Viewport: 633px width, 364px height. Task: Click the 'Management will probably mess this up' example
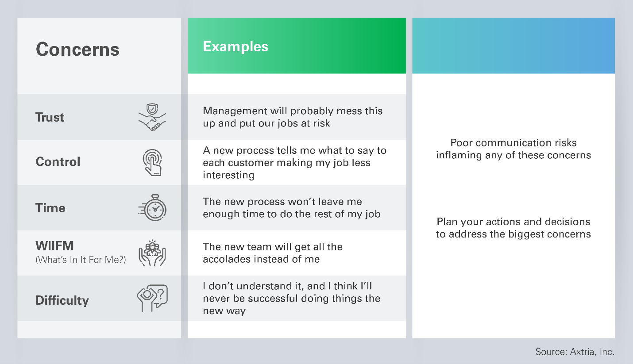(x=293, y=117)
